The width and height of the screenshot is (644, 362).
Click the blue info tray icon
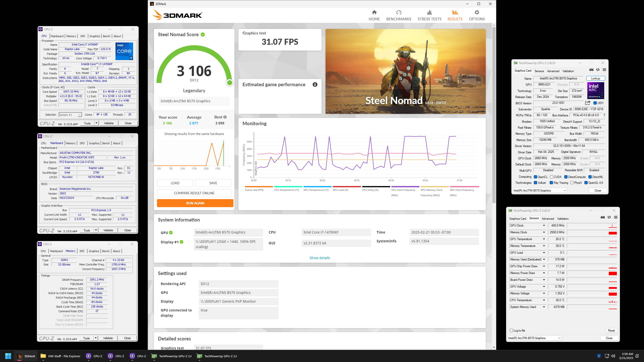pos(599,356)
